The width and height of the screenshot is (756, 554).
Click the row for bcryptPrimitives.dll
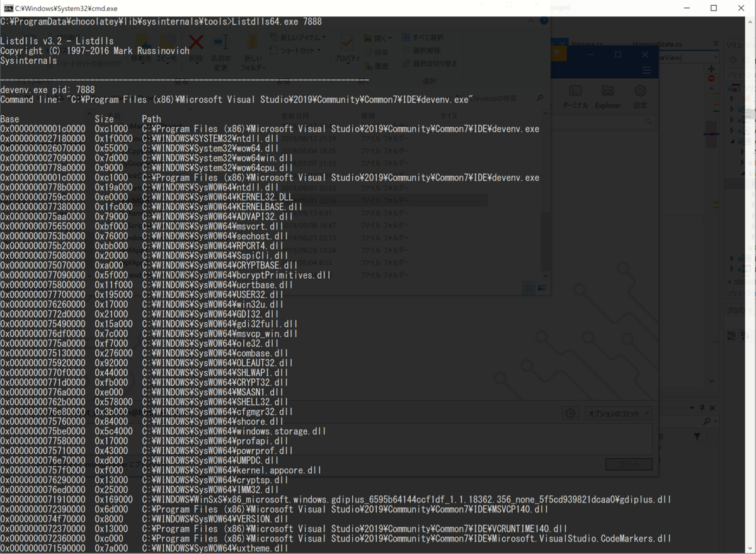pyautogui.click(x=165, y=275)
